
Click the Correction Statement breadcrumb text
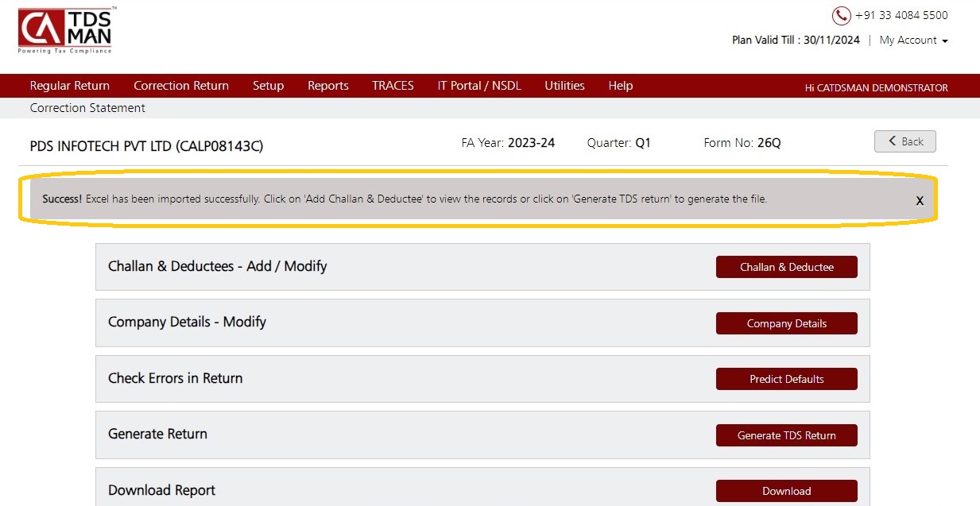(87, 108)
